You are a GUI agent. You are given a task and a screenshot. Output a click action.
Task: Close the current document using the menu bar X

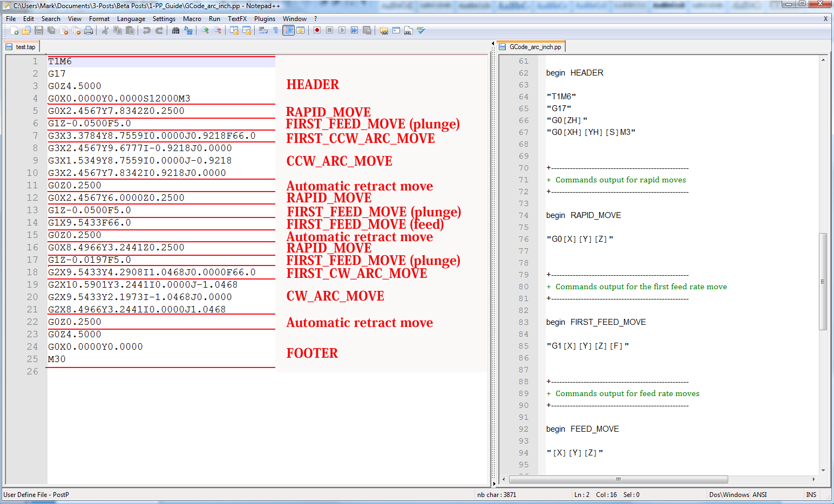(825, 19)
